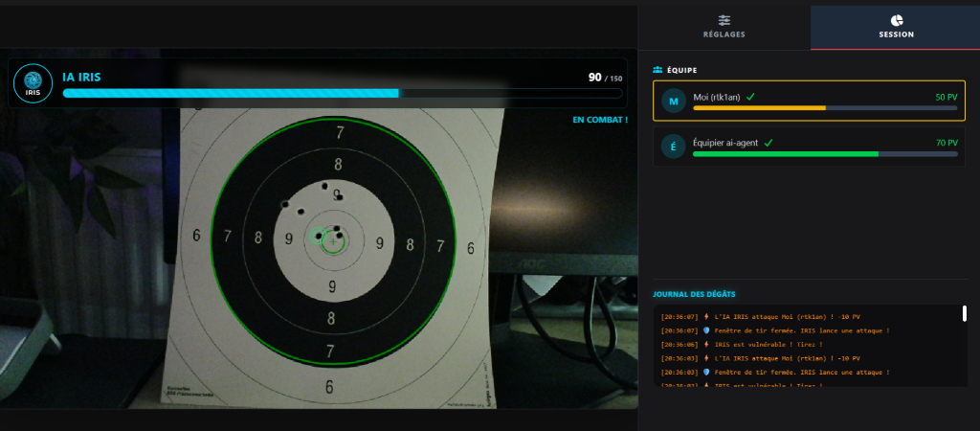Click the green checkmark next to Équipier ai-agent
Viewport: 980px width, 431px height.
(768, 143)
